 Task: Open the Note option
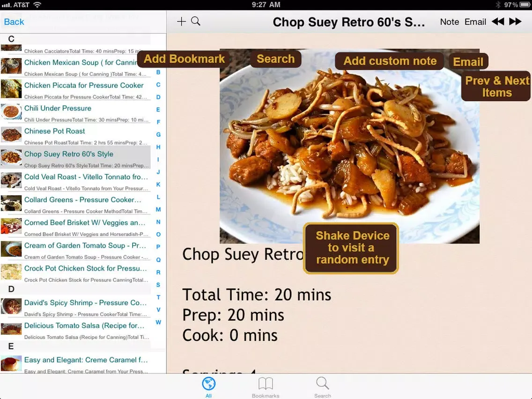click(x=449, y=22)
